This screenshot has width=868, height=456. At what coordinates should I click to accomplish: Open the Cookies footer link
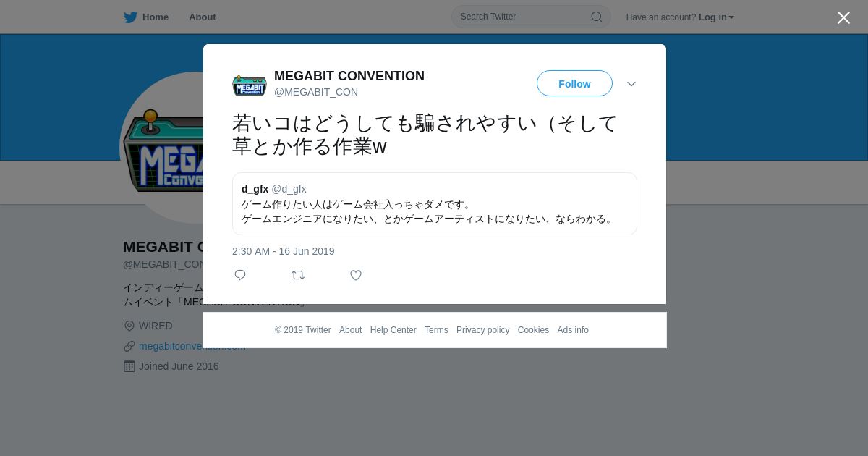[533, 330]
